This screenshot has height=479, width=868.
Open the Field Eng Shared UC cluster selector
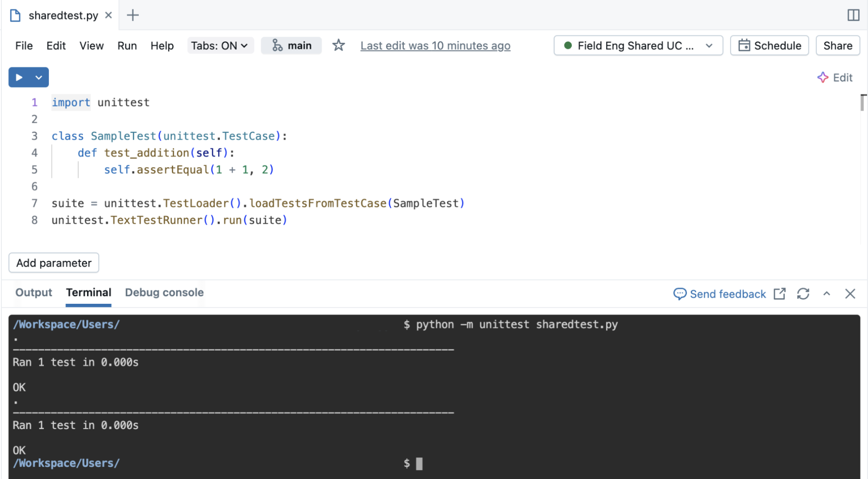638,45
